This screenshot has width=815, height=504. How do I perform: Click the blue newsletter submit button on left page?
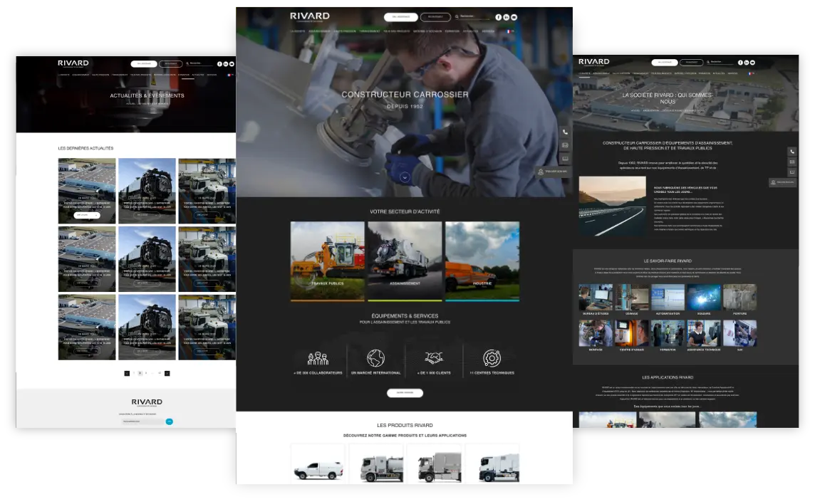pyautogui.click(x=170, y=421)
